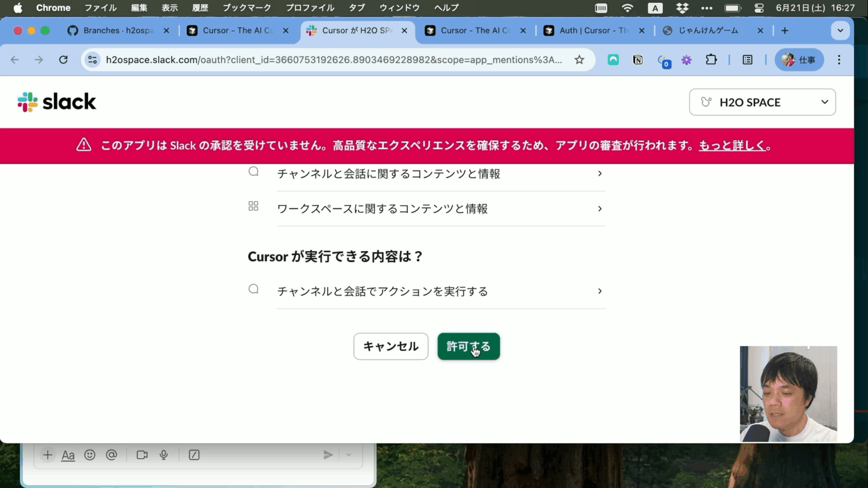Open the H2O SPACE workspace dropdown

click(x=762, y=102)
